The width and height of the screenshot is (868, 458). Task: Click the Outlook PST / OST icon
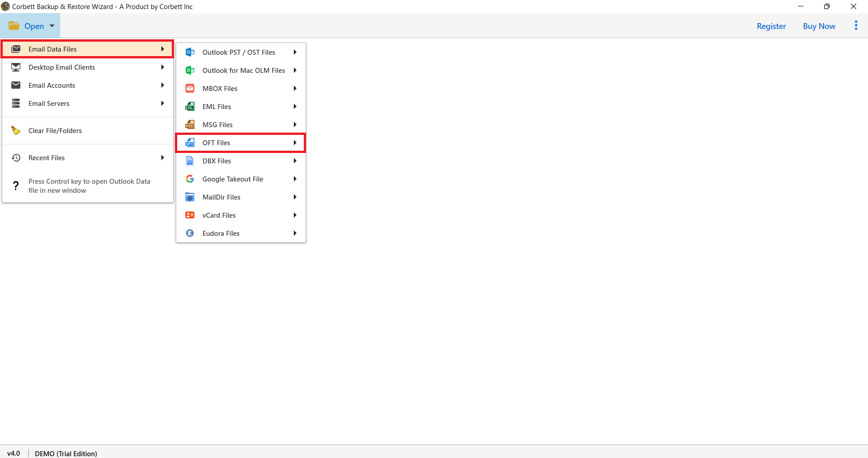[x=190, y=52]
